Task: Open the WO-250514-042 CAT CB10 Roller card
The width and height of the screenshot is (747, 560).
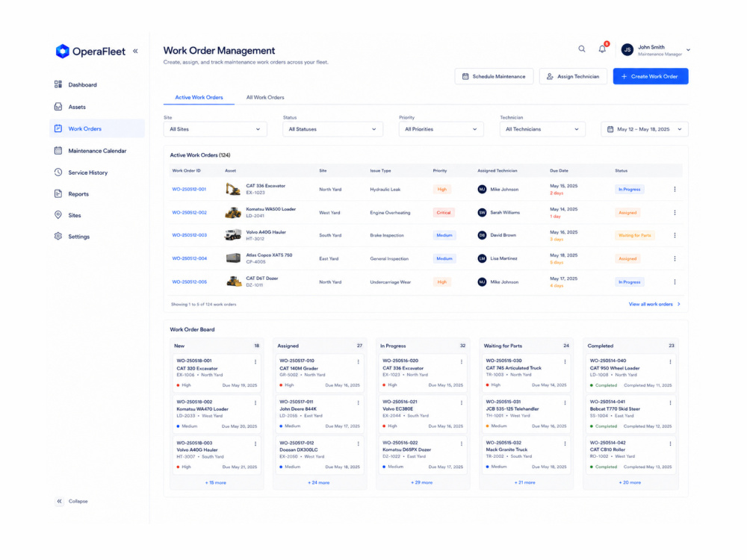Action: (x=630, y=455)
